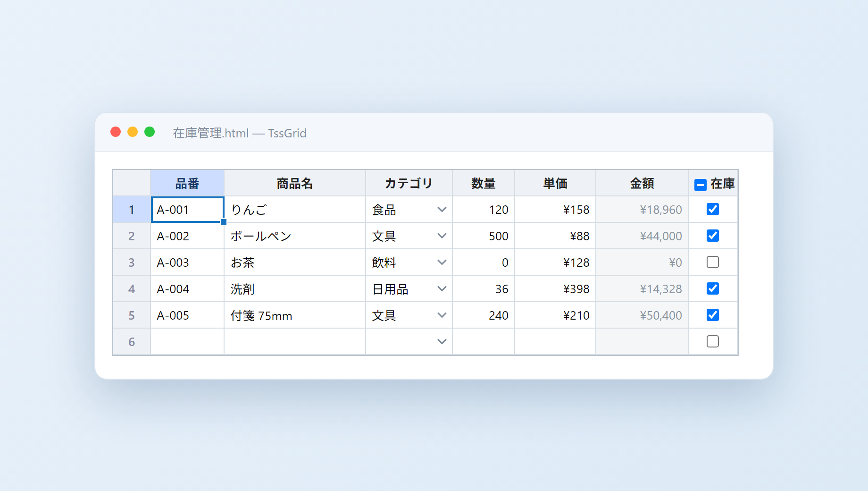Click the empty 商品名 cell in row 6
Image resolution: width=868 pixels, height=491 pixels.
tap(295, 342)
